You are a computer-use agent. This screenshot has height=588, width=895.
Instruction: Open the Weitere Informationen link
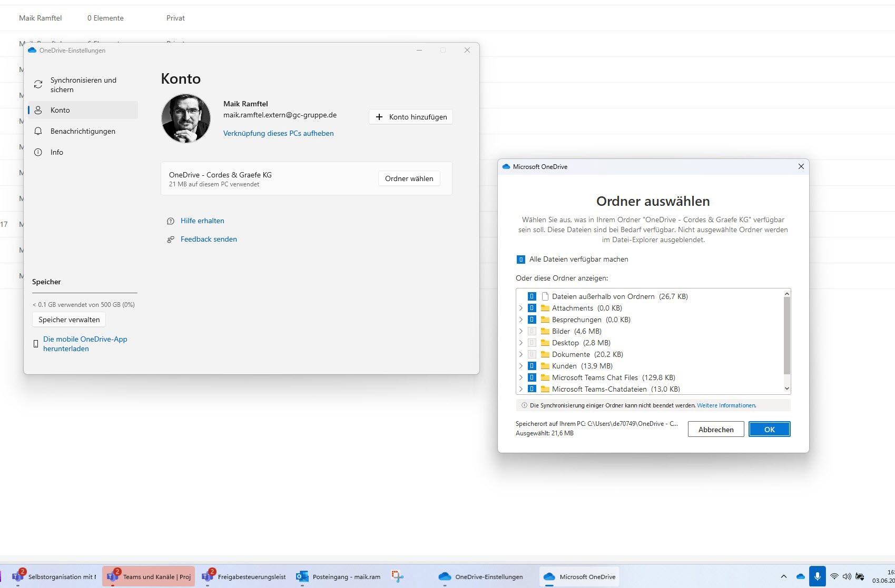[726, 405]
